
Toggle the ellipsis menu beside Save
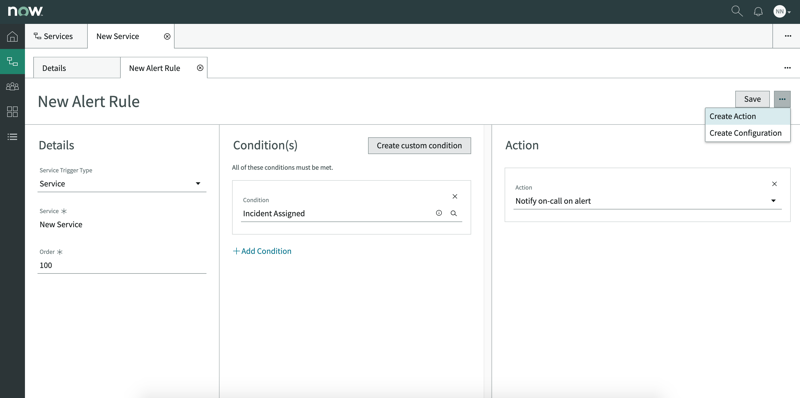point(782,99)
